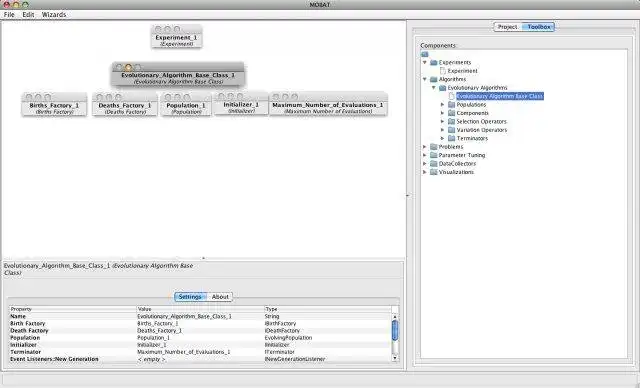Click the Variation Operators folder icon

451,130
